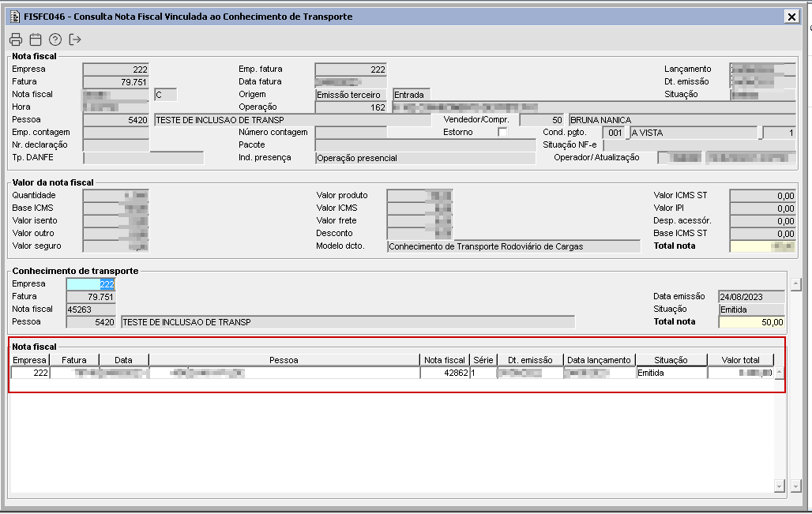Click the Valor IPI field

[x=762, y=208]
